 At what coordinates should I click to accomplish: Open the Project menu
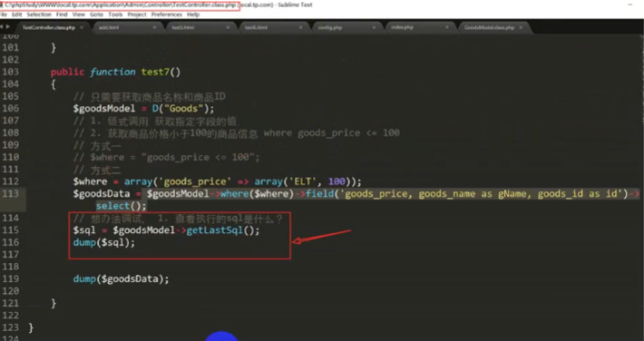[x=137, y=15]
